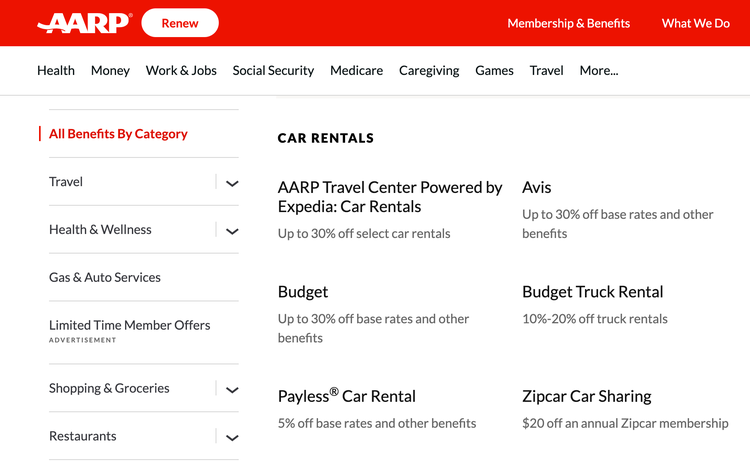Open AARP Travel Center Expedia car rentals

pyautogui.click(x=390, y=197)
